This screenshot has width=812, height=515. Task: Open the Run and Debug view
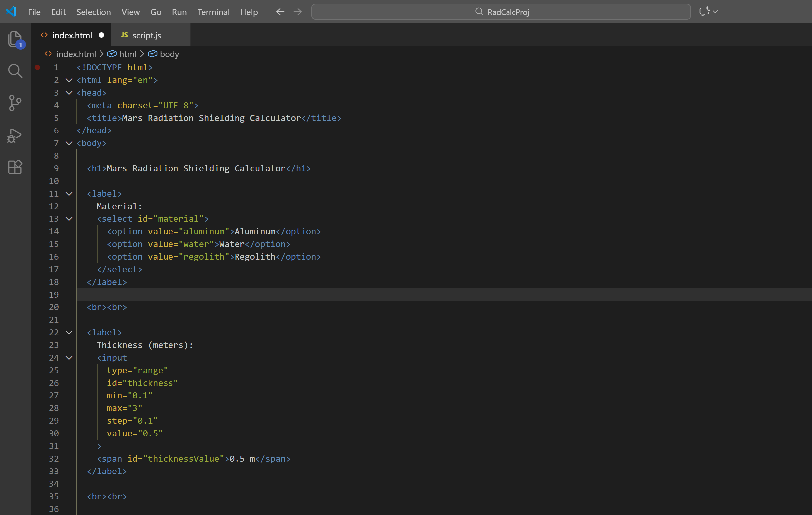(x=15, y=135)
